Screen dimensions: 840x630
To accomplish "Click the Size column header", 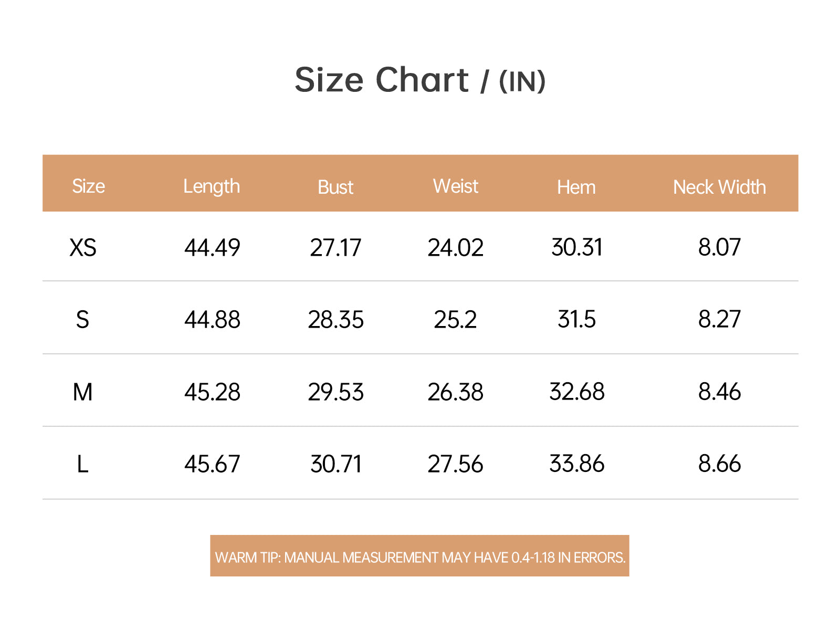I will point(88,187).
